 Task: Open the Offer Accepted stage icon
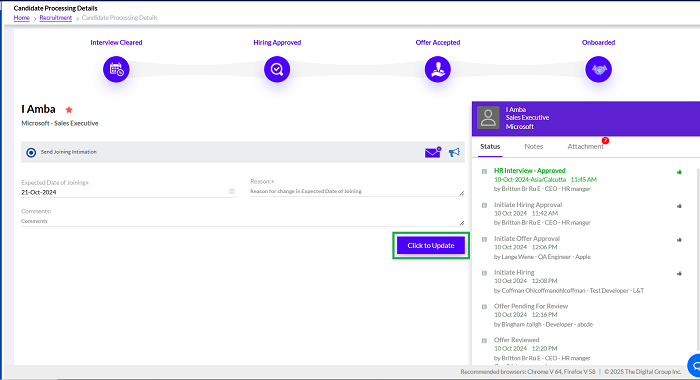coord(438,69)
